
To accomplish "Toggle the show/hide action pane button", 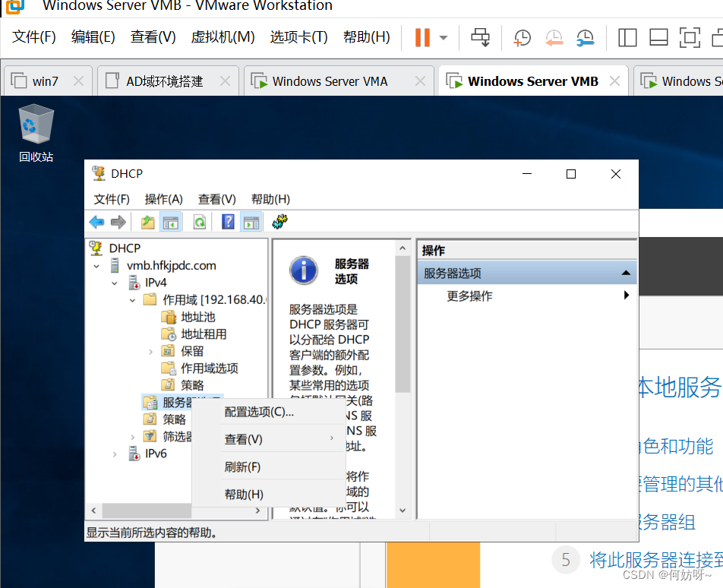I will coord(251,222).
